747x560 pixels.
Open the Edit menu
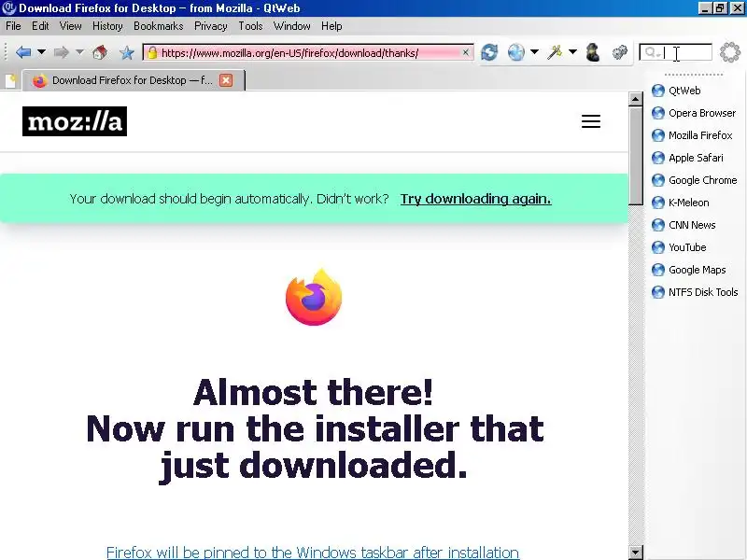(40, 26)
